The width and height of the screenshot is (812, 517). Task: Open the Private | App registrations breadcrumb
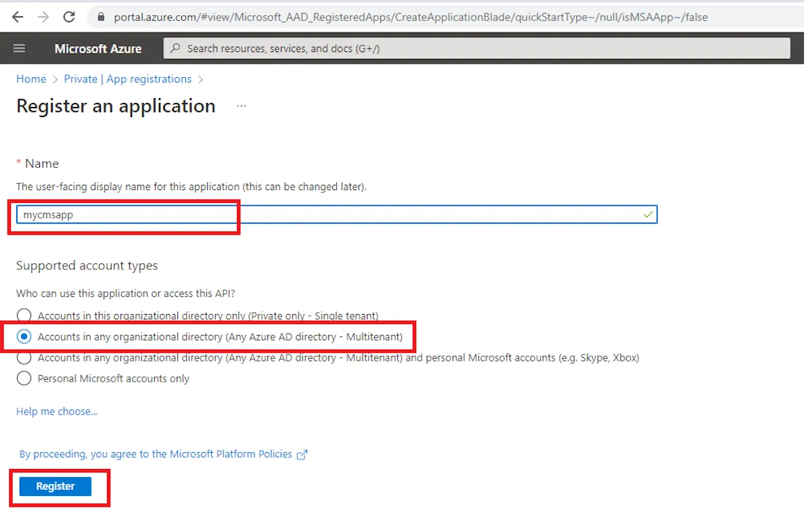pyautogui.click(x=128, y=79)
